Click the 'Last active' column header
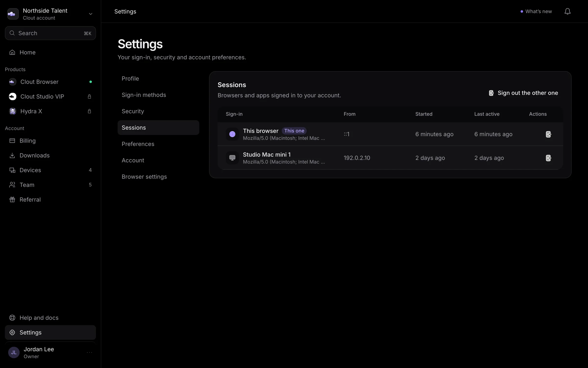Viewport: 588px width, 368px height. pos(487,114)
